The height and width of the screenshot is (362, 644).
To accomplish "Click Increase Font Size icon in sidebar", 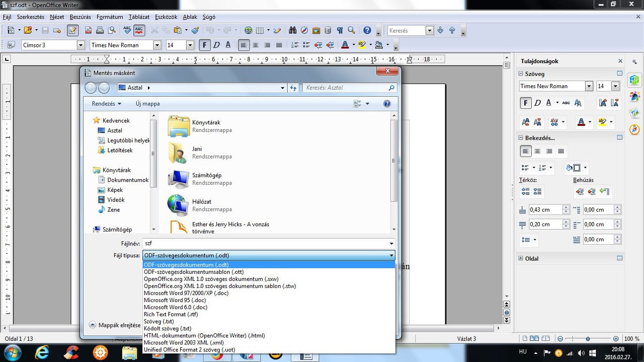I will [x=603, y=103].
